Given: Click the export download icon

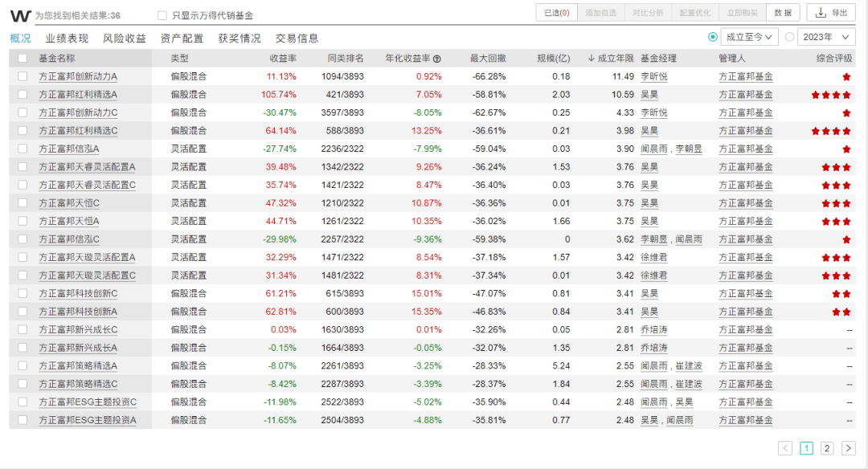Looking at the screenshot, I should pos(821,12).
